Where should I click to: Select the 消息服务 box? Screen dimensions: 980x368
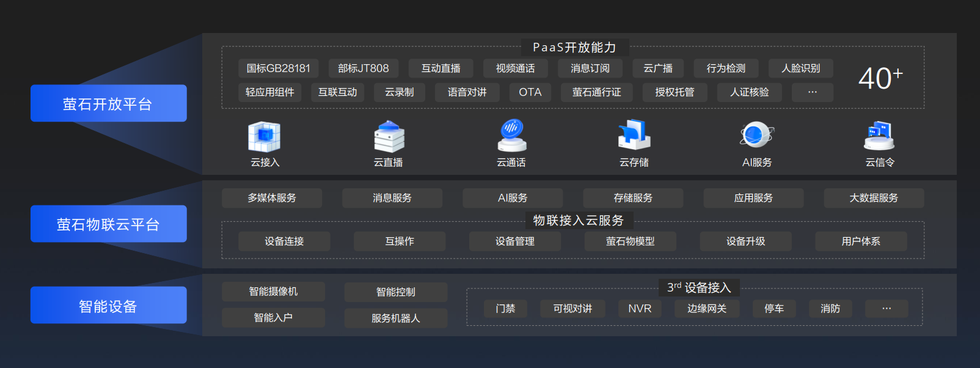coord(392,198)
